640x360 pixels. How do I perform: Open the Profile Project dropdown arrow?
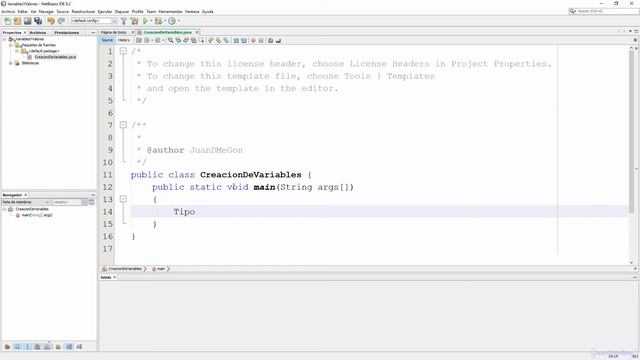pos(178,21)
